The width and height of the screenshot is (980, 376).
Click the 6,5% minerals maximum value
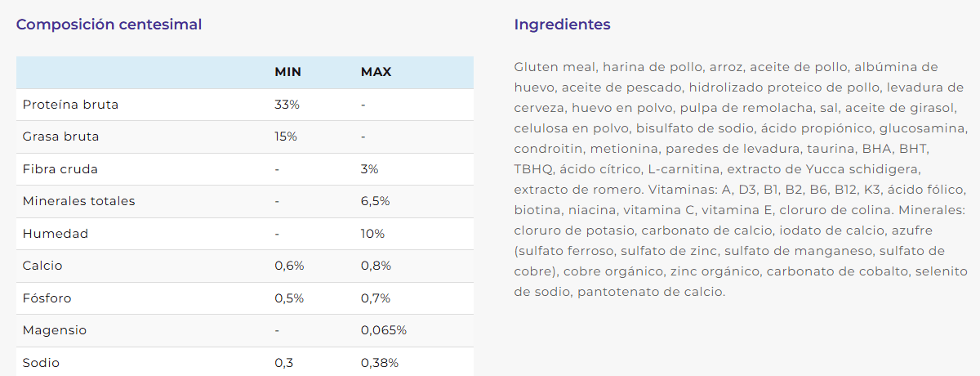click(x=376, y=201)
